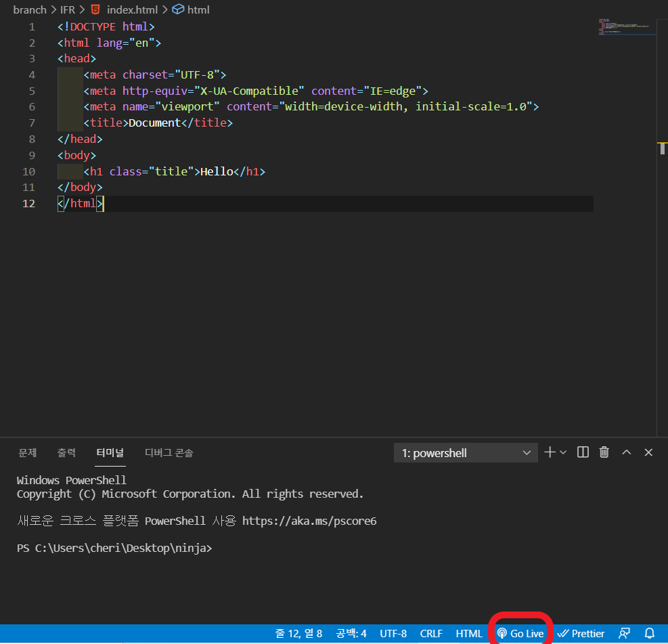Open the https://aka.ms/pscore6 link in terminal
This screenshot has height=644, width=668.
pyautogui.click(x=309, y=521)
